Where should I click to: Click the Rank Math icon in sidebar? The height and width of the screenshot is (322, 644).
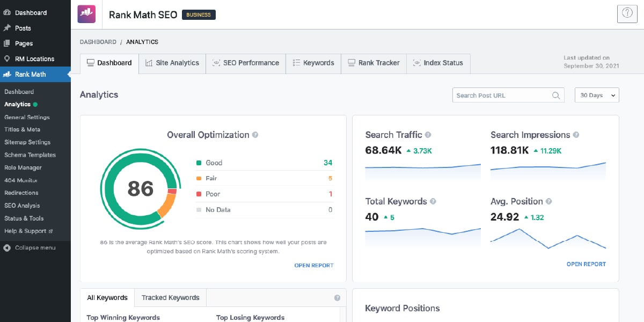[x=7, y=75]
